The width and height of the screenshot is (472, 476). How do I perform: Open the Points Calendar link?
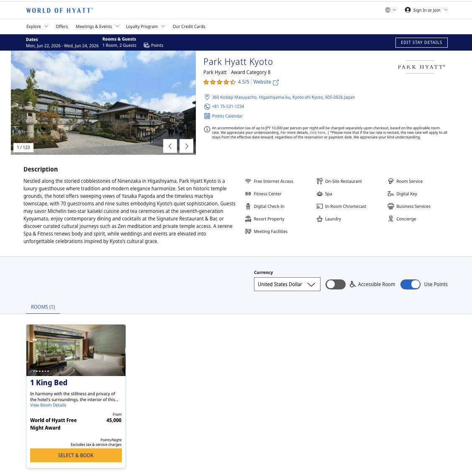(x=227, y=116)
